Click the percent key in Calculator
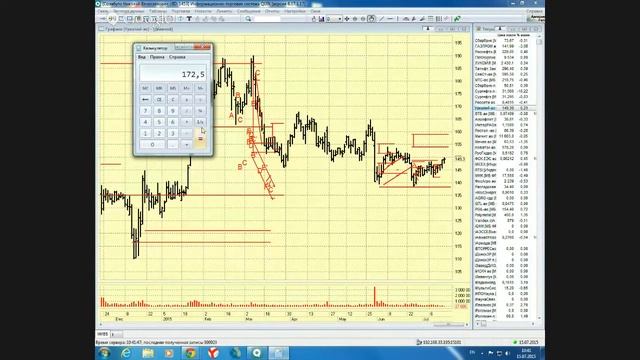 pyautogui.click(x=200, y=111)
